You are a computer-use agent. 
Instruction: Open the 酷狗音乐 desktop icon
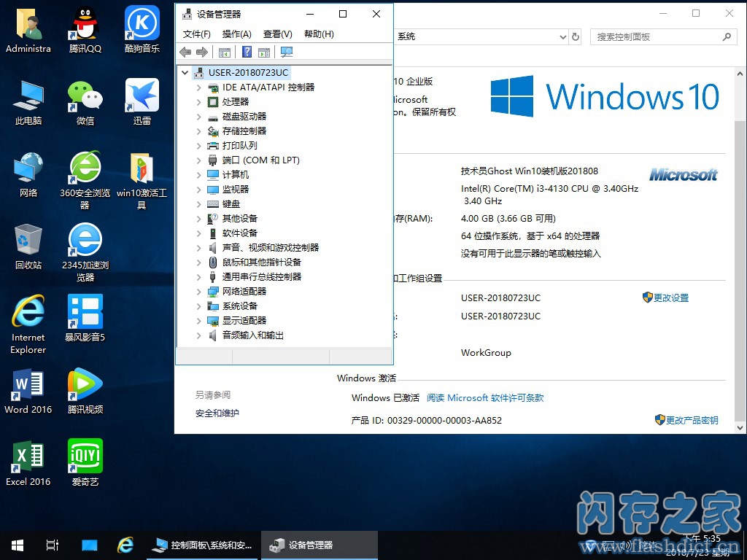point(142,29)
